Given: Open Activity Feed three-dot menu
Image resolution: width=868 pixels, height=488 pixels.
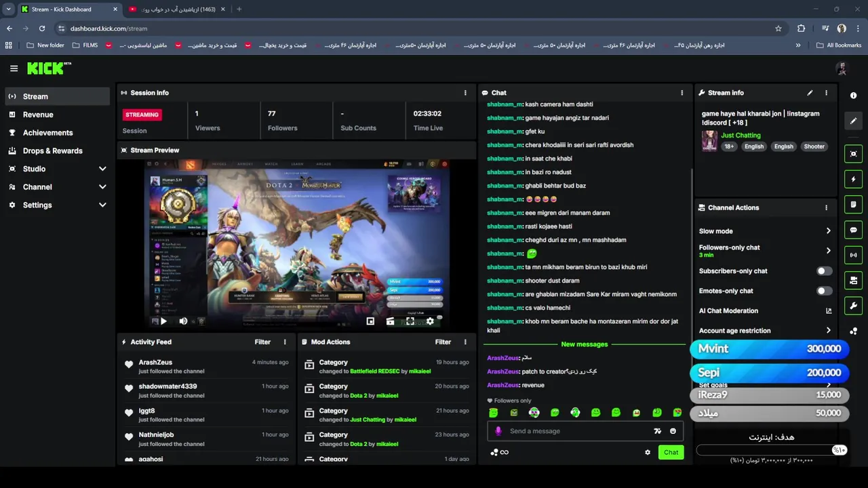Looking at the screenshot, I should point(285,342).
